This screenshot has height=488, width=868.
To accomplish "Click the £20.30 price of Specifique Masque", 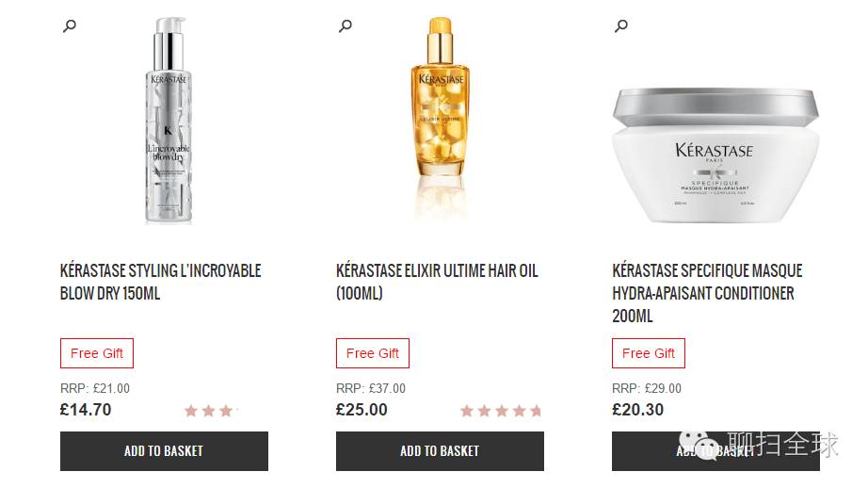I will click(x=637, y=410).
